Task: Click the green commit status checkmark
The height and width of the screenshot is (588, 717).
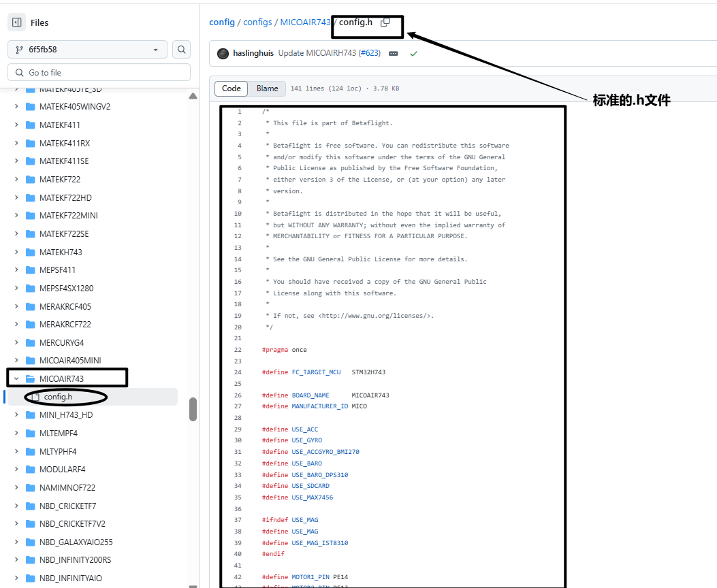Action: point(413,53)
